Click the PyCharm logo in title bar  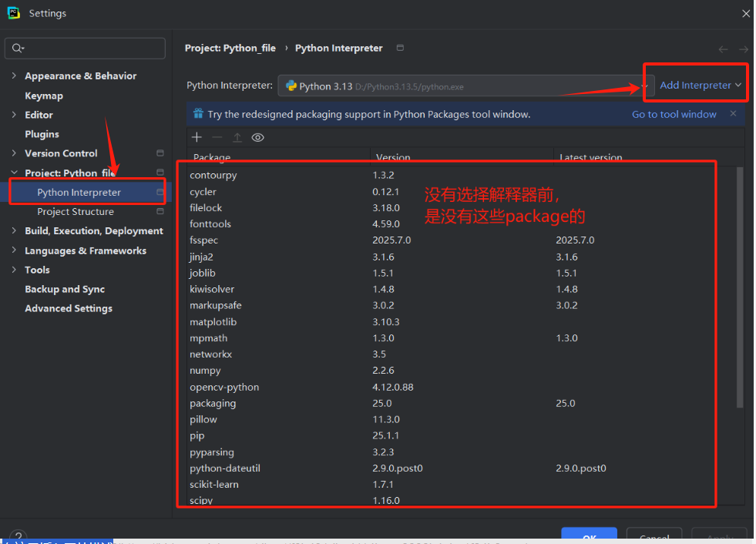point(14,13)
